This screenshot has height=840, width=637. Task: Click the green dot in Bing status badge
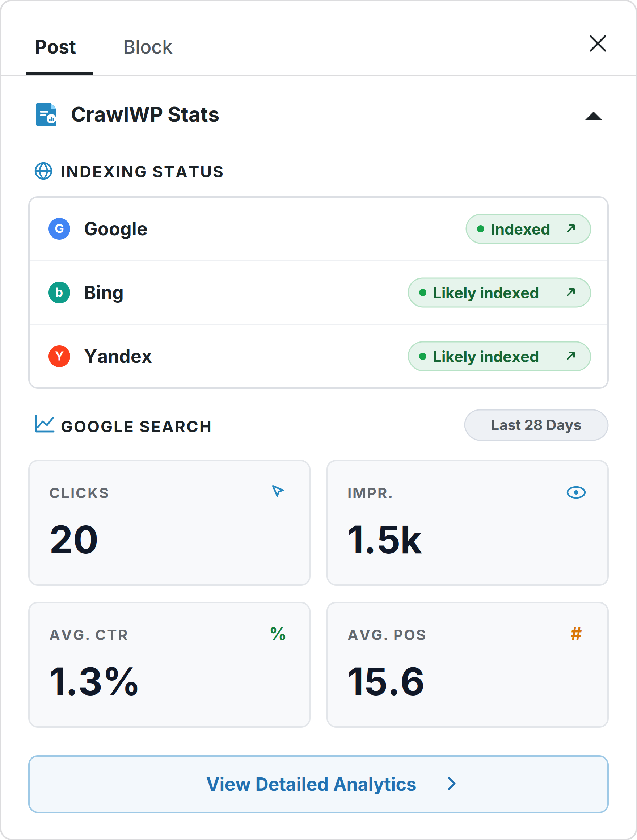tap(422, 293)
